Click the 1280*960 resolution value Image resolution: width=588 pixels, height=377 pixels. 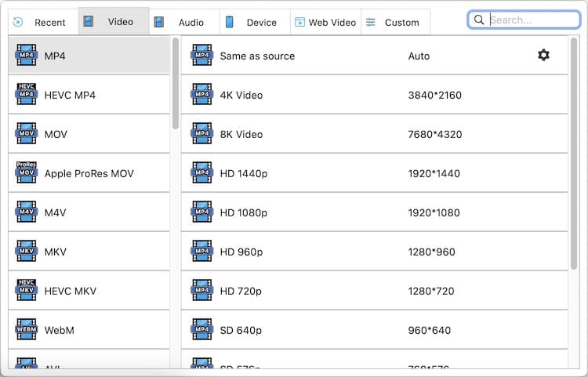(432, 252)
